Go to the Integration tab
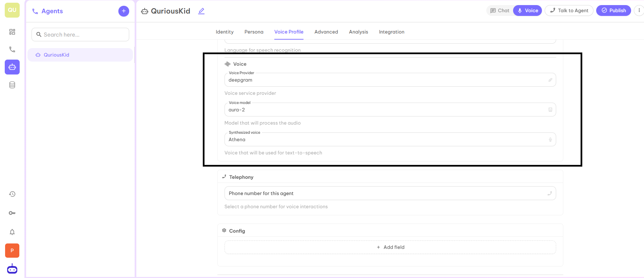 (392, 32)
